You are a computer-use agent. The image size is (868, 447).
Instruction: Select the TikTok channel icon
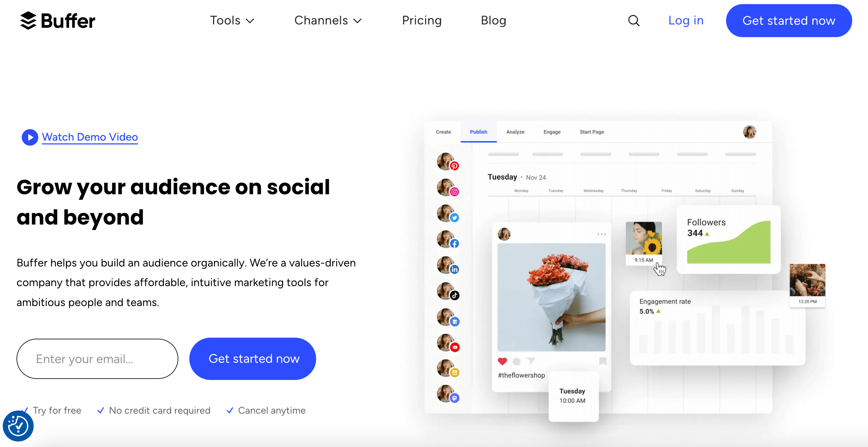point(455,295)
